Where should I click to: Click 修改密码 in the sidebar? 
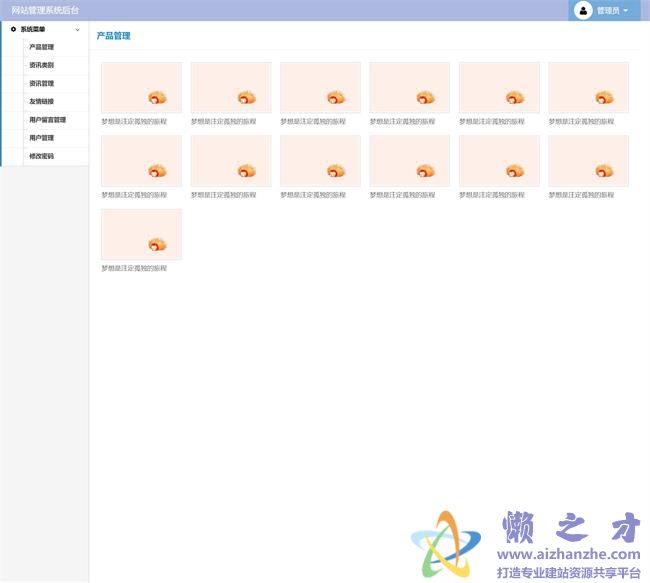point(42,156)
